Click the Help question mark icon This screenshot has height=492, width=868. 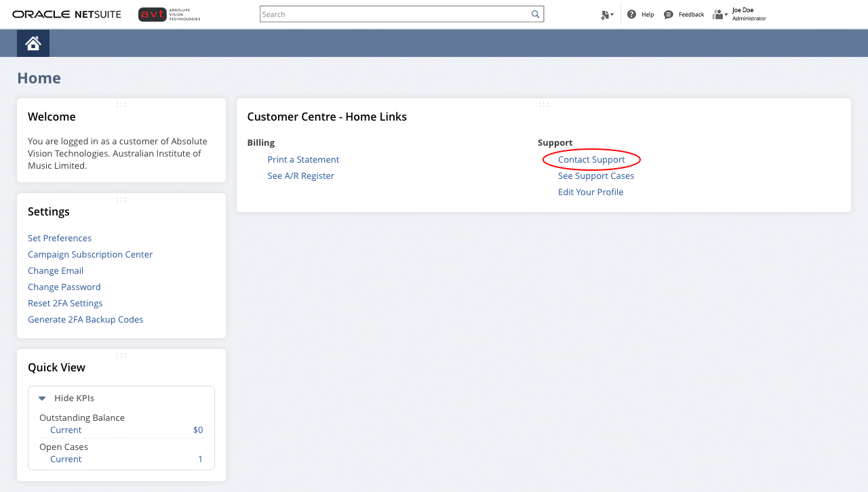tap(631, 14)
